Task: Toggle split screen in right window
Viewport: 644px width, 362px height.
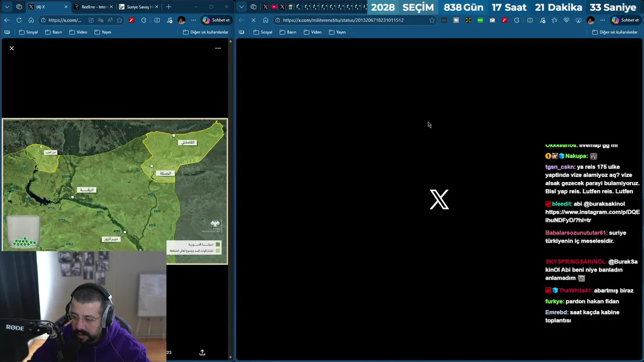Action: coord(530,20)
